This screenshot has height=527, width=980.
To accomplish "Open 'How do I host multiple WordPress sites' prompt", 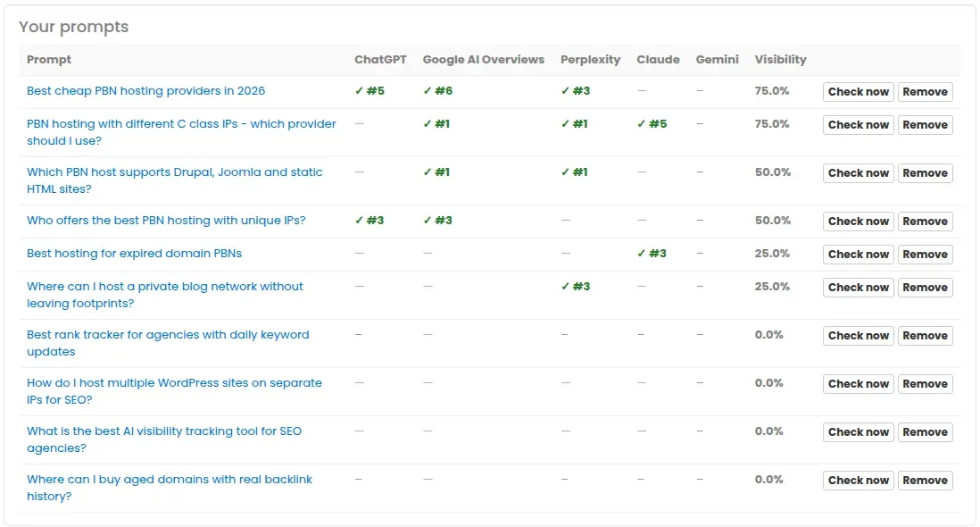I will coord(174,390).
